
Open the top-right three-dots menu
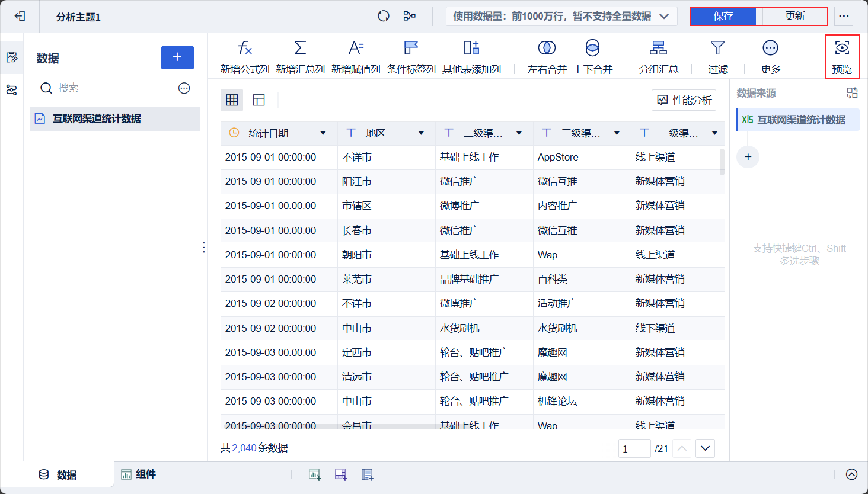coord(844,16)
